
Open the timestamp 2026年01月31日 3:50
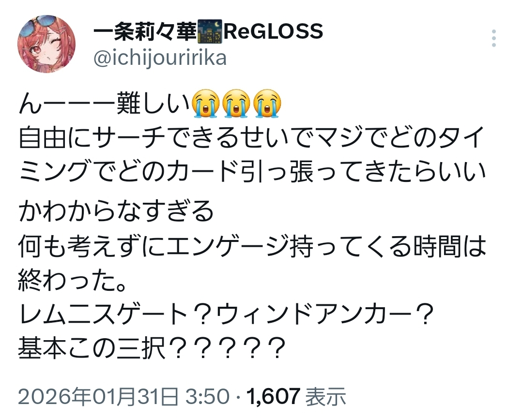tap(124, 397)
